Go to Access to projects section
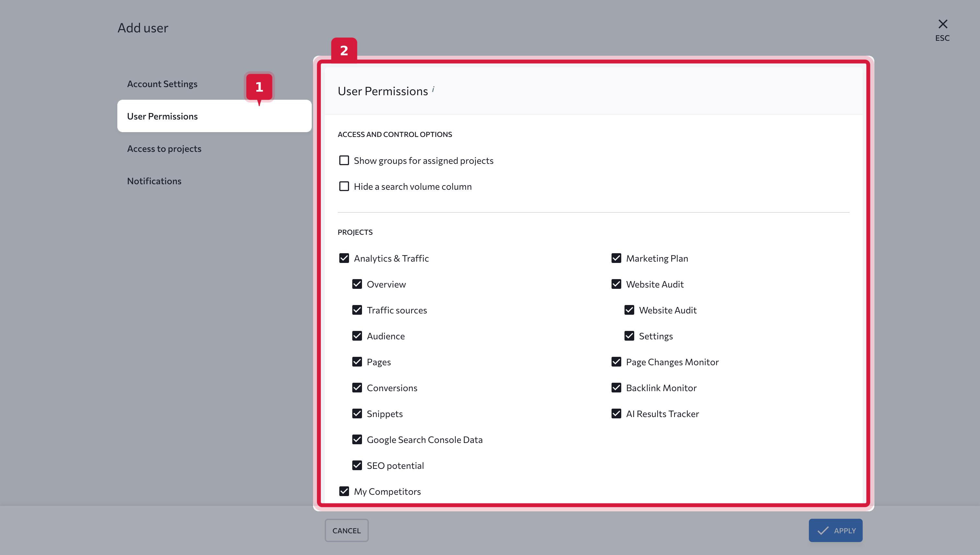Viewport: 980px width, 555px height. pos(164,149)
